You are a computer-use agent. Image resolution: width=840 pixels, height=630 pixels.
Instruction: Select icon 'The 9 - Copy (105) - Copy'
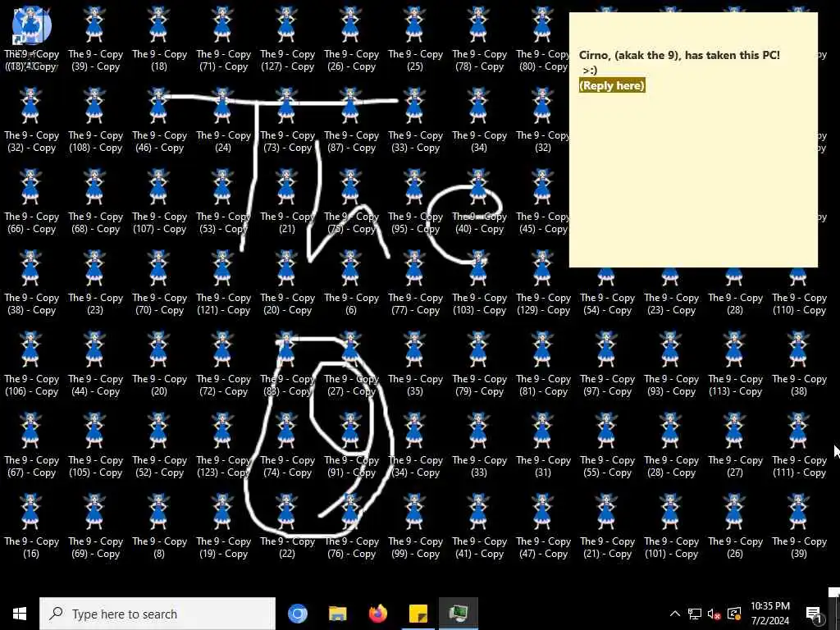95,445
